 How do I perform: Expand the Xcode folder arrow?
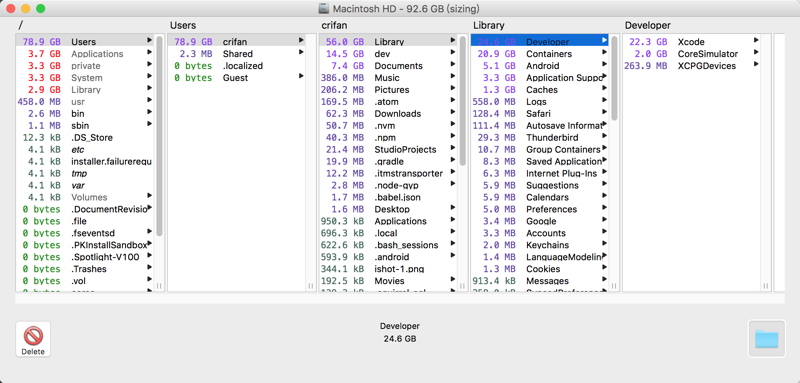pyautogui.click(x=756, y=40)
